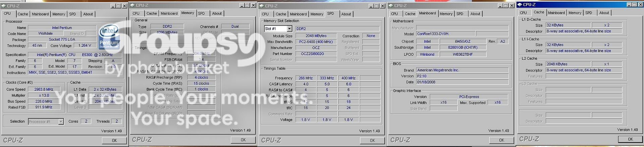Click the Part Number value 'OCZ2SI8002G'
The image size is (644, 147).
point(316,54)
